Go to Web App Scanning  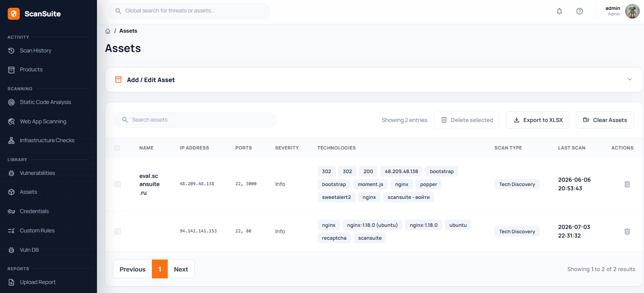click(43, 122)
